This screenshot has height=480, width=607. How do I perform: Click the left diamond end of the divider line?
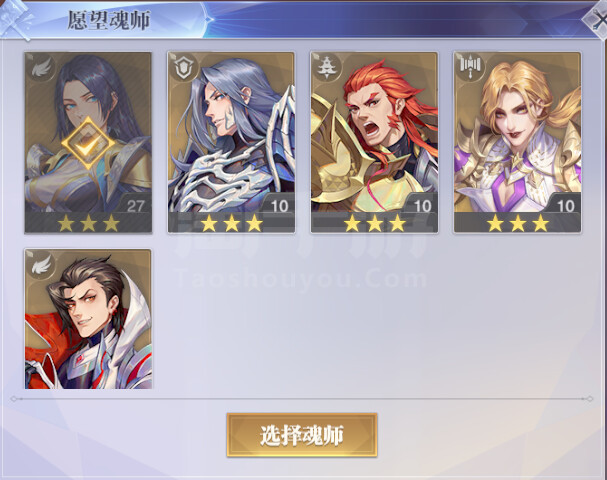[14, 399]
